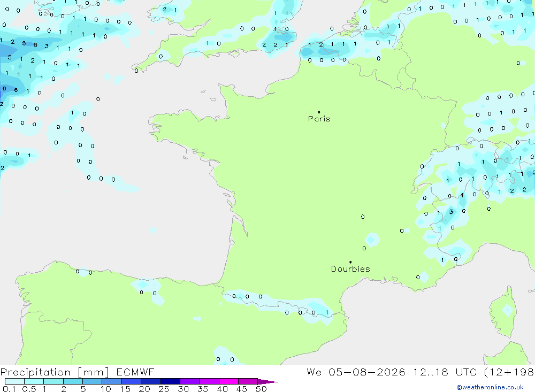Click the legend label '0.1'
The height and width of the screenshot is (392, 535).
point(9,389)
